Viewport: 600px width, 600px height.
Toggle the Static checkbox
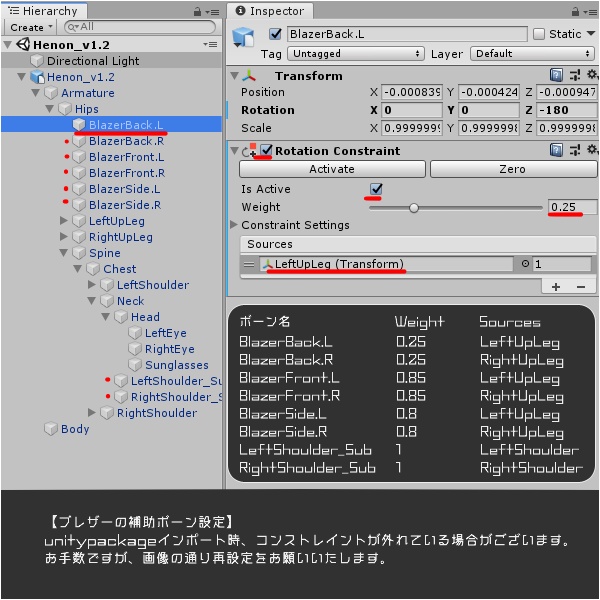539,34
